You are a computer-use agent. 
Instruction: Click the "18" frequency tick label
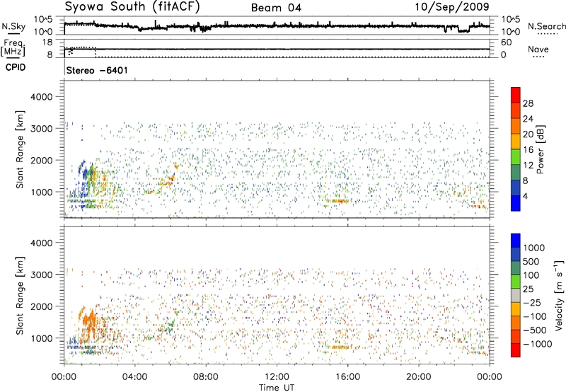(47, 42)
